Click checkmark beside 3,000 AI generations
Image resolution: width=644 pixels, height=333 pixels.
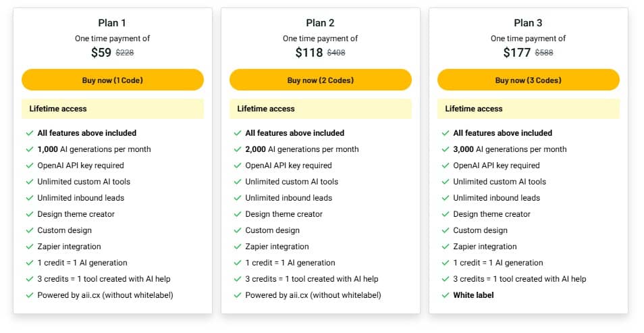[446, 149]
